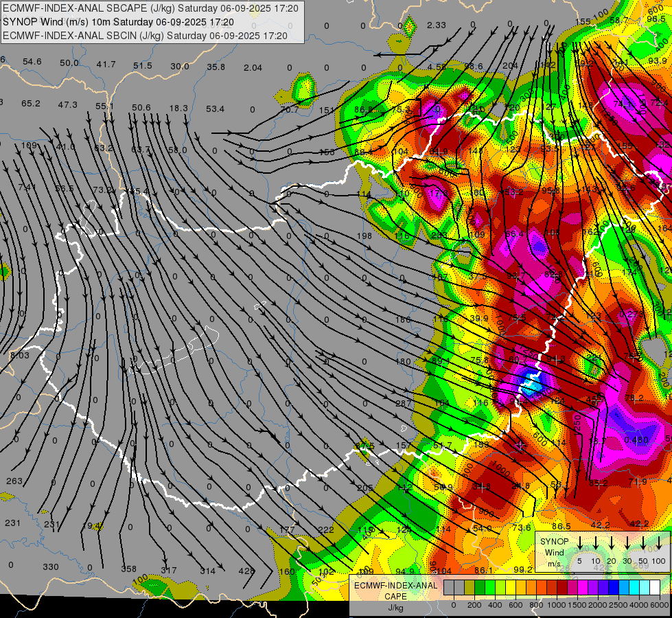The width and height of the screenshot is (672, 618).
Task: Click the 20 m/s arrow in SYNOP Wind legend
Action: pyautogui.click(x=612, y=543)
